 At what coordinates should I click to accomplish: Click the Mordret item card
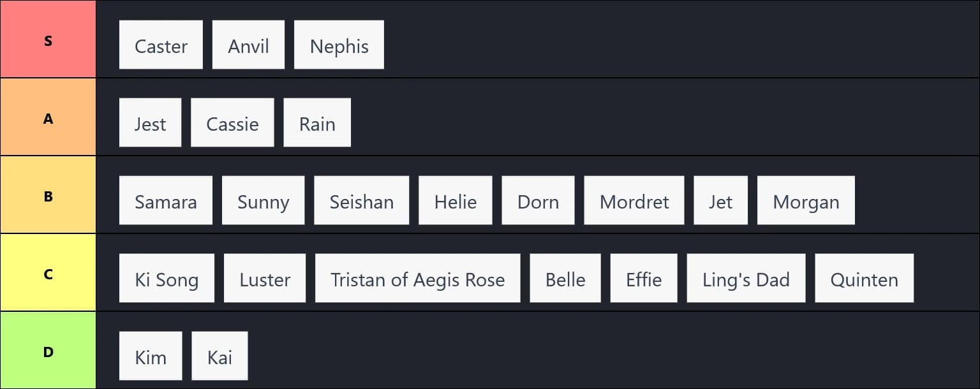pyautogui.click(x=634, y=201)
